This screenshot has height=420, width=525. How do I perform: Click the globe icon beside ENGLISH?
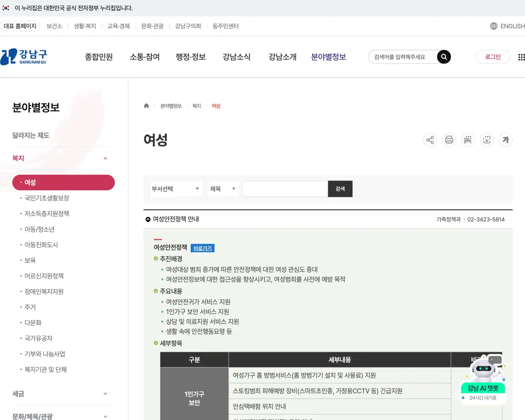click(494, 26)
